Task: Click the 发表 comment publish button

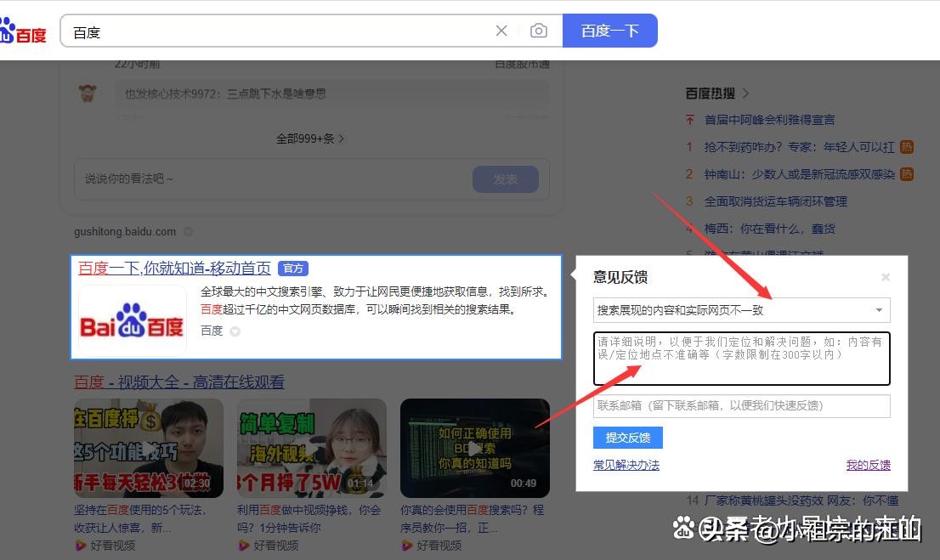Action: coord(506,179)
